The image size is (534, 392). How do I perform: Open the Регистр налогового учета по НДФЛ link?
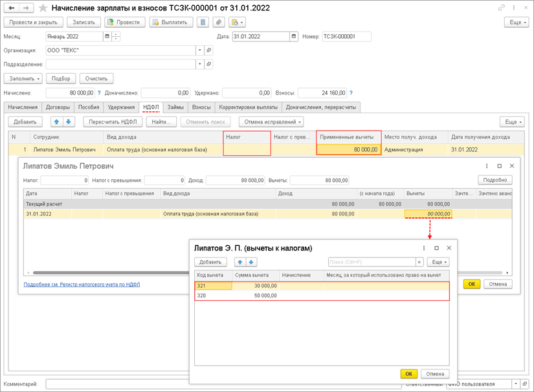(82, 284)
